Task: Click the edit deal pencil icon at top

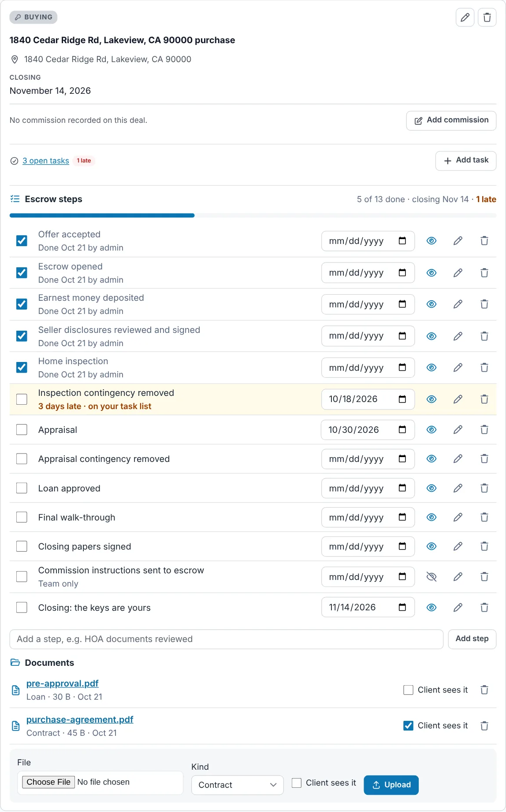Action: (465, 18)
